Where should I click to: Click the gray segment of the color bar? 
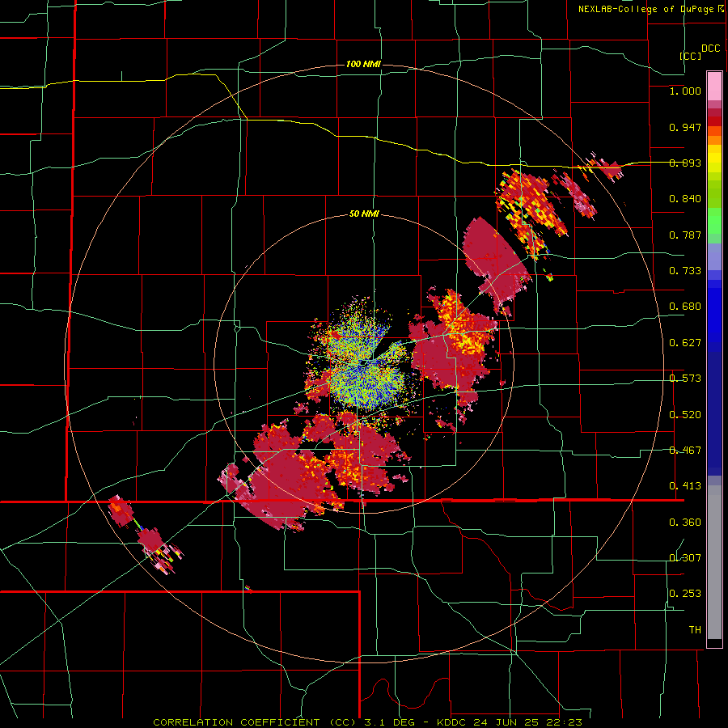point(714,562)
